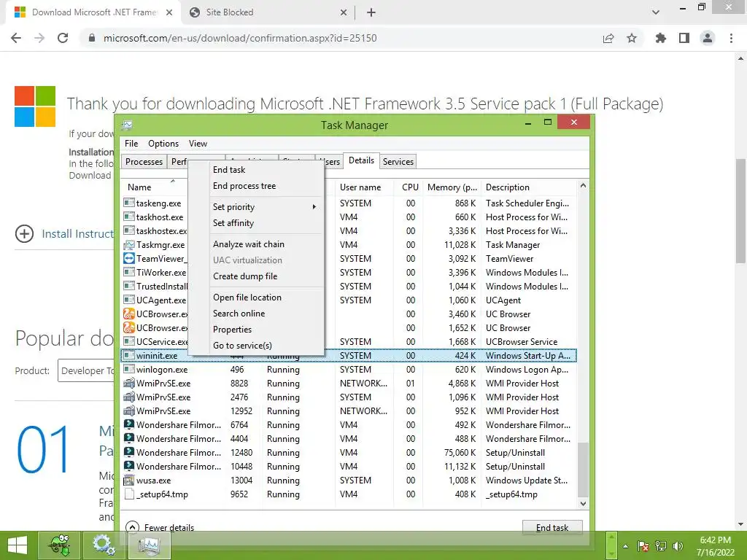Screen dimensions: 747x560
Task: Click the Taskmgr.exe process icon
Action: (128, 245)
